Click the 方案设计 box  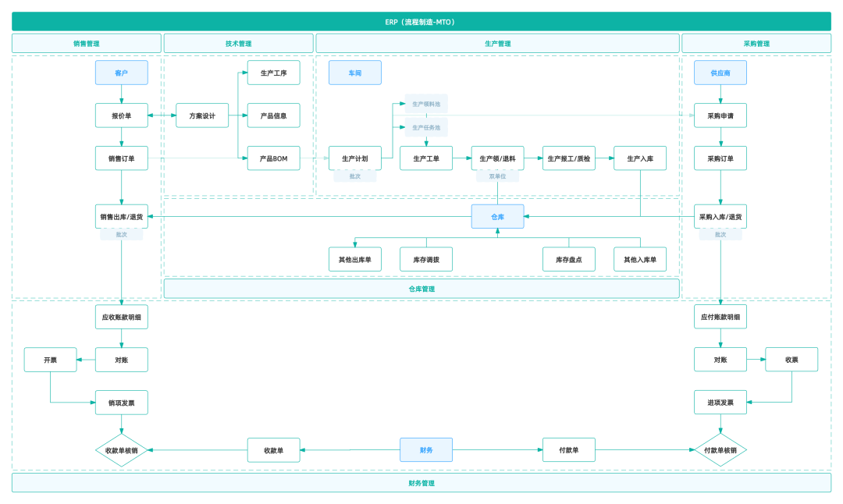point(202,115)
